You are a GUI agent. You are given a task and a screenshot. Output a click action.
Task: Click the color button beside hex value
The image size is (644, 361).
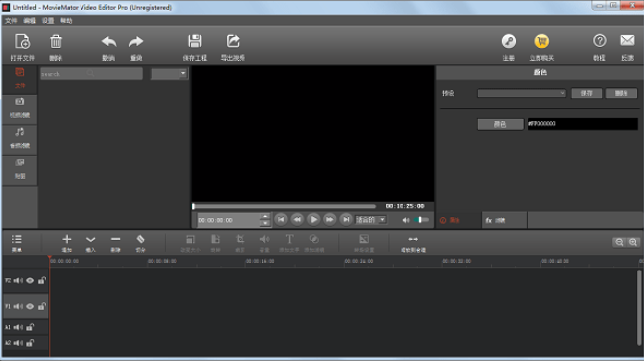pos(500,124)
